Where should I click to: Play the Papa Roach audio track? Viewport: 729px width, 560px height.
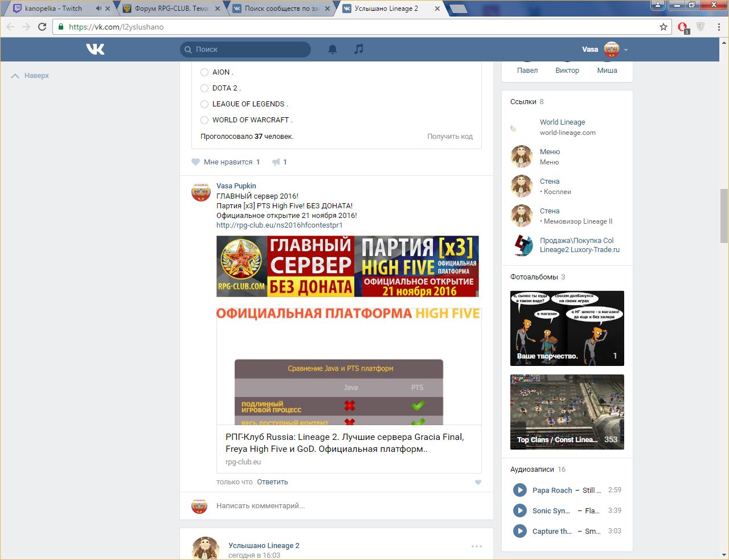[519, 490]
